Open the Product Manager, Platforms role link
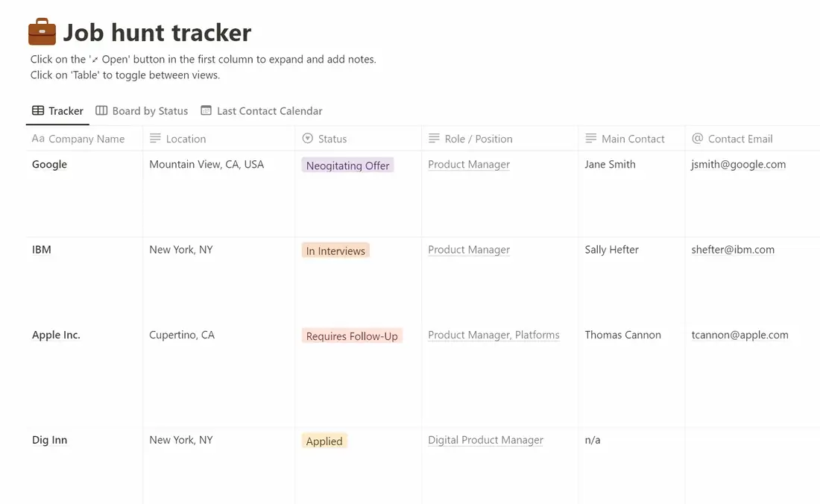 pos(493,335)
